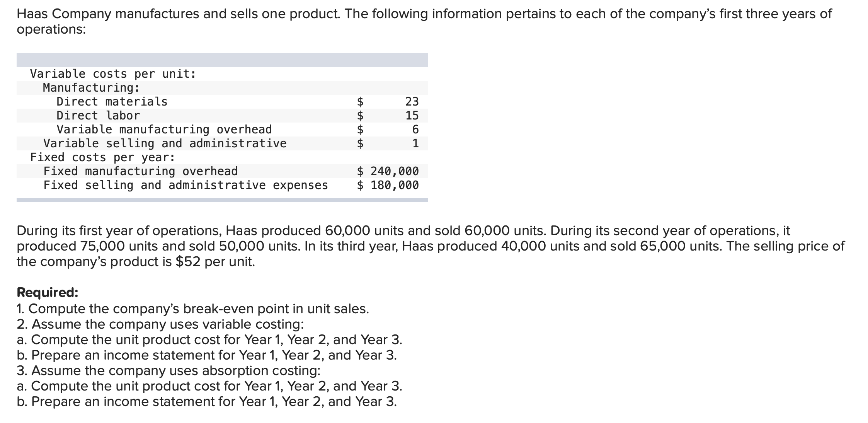This screenshot has width=868, height=423.
Task: Click the bold "Required:" heading
Action: pyautogui.click(x=48, y=293)
